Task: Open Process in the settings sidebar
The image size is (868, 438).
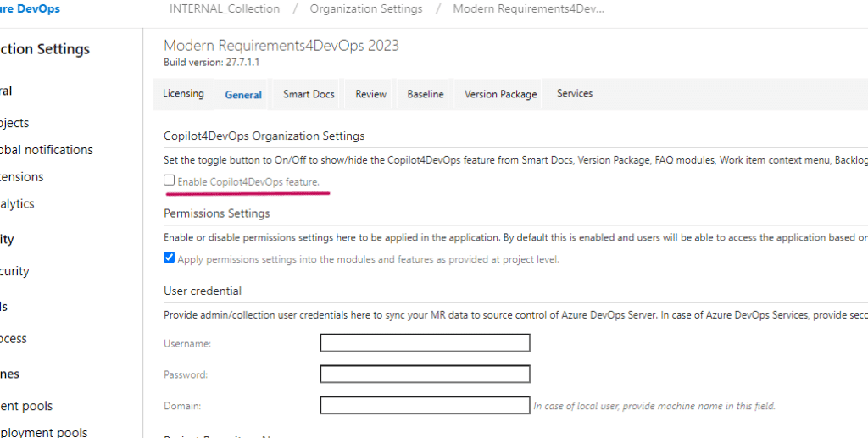Action: click(x=14, y=339)
